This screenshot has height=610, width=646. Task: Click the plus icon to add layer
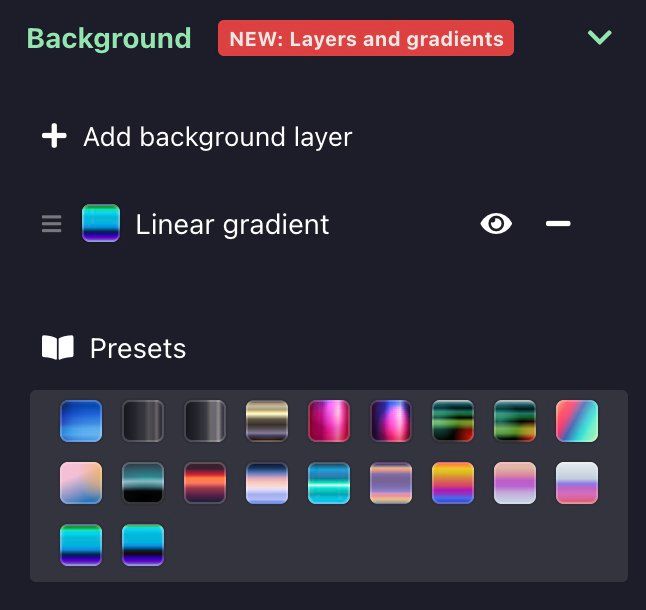[x=54, y=136]
